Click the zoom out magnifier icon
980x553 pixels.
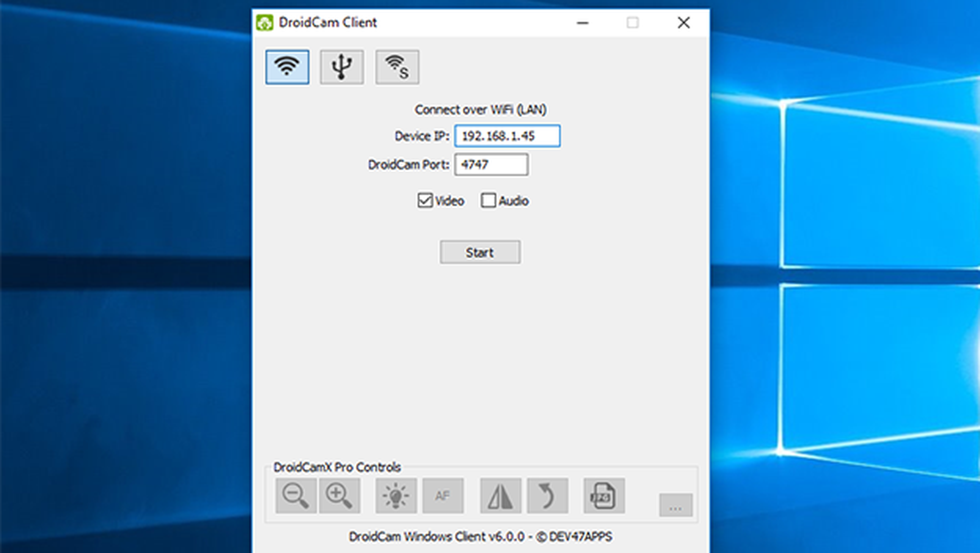coord(296,496)
